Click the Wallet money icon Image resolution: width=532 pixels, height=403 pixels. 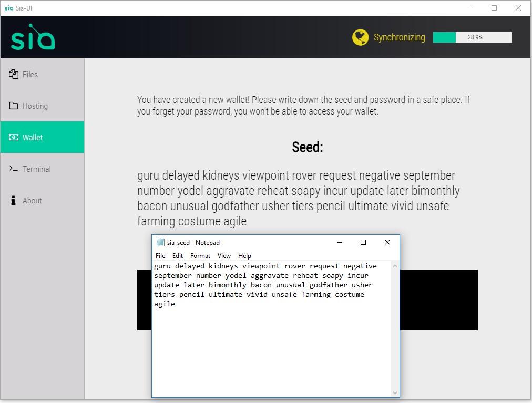tap(14, 137)
